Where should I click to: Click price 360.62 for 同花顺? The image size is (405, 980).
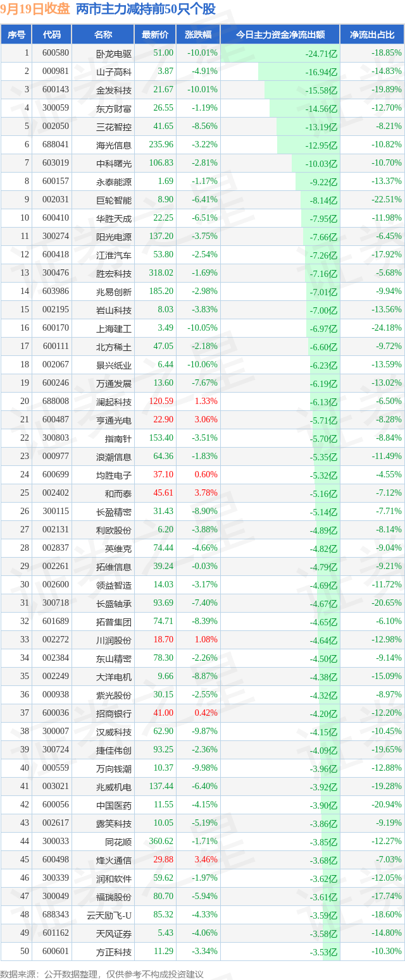(x=161, y=842)
